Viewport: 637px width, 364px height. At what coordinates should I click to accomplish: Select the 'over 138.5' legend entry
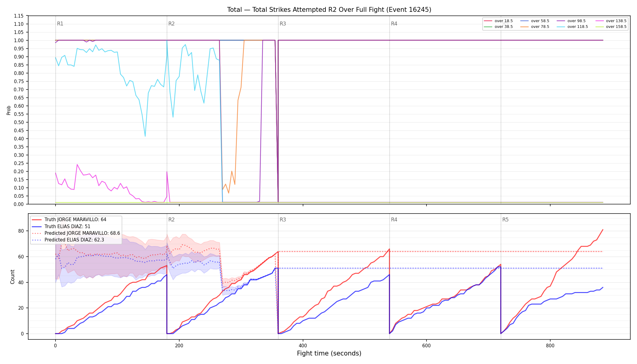coord(611,21)
